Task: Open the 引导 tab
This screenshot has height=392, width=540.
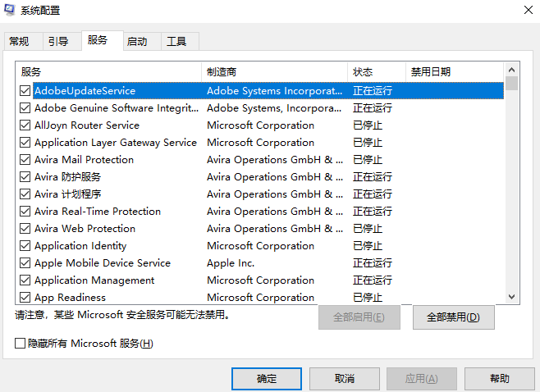Action: click(58, 41)
